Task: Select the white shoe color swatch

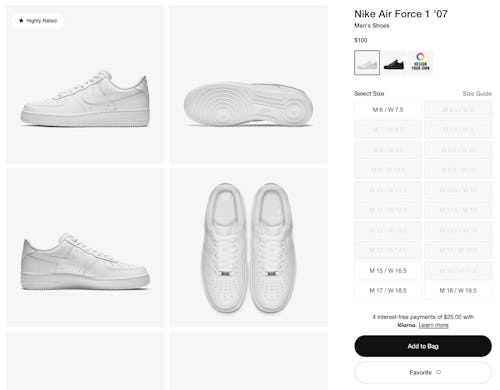Action: tap(367, 62)
